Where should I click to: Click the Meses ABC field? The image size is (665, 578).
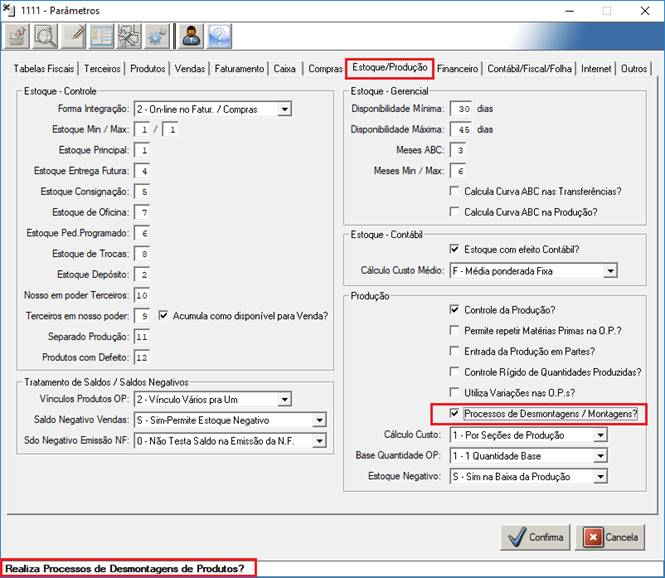(458, 150)
